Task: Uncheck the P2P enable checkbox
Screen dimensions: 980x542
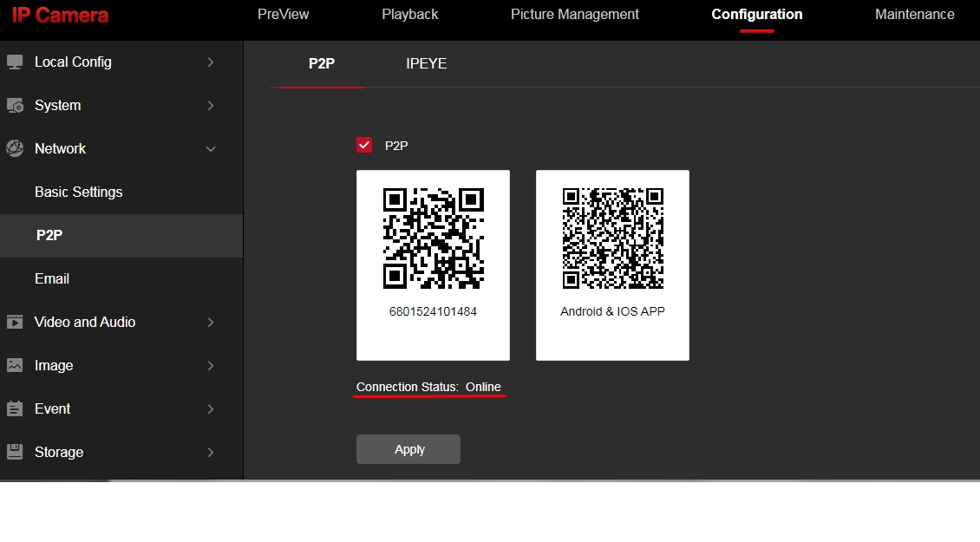Action: 364,145
